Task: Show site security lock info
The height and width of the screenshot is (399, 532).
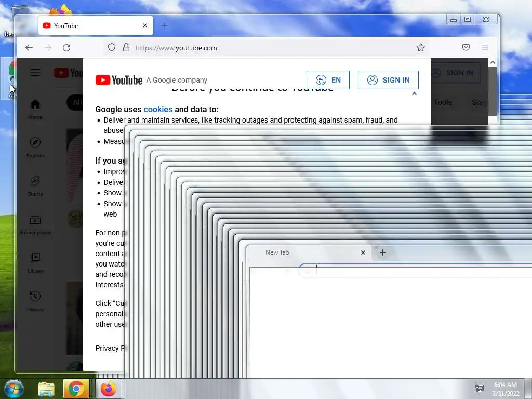Action: [126, 47]
